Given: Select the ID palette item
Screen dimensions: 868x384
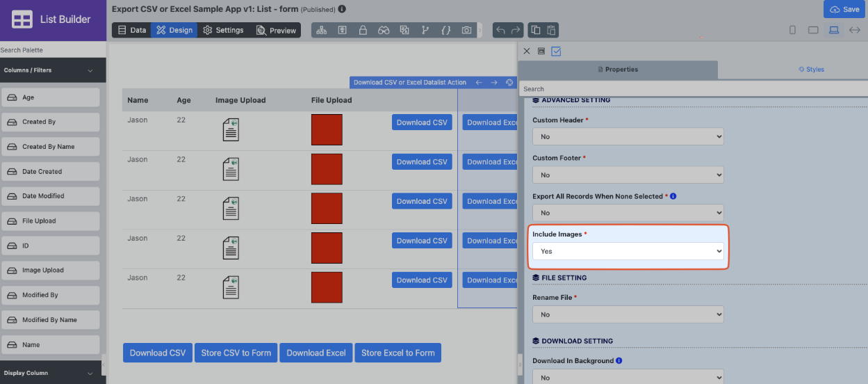Looking at the screenshot, I should coord(51,246).
